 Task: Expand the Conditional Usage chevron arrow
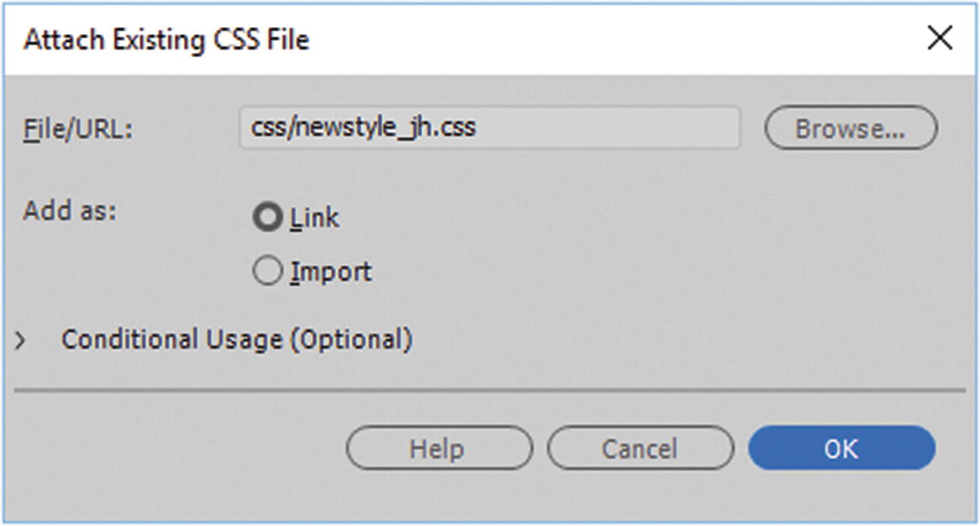coord(20,341)
